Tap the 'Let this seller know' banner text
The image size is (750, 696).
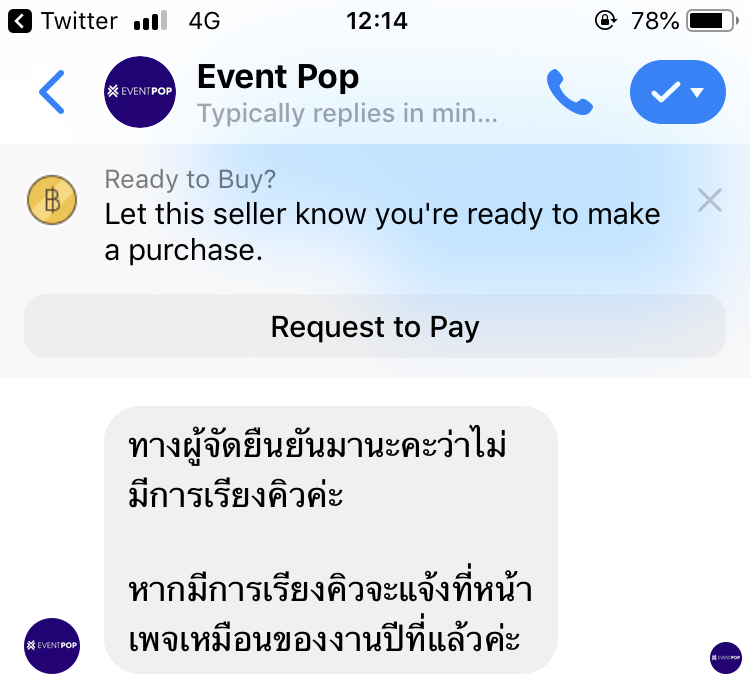coord(382,232)
